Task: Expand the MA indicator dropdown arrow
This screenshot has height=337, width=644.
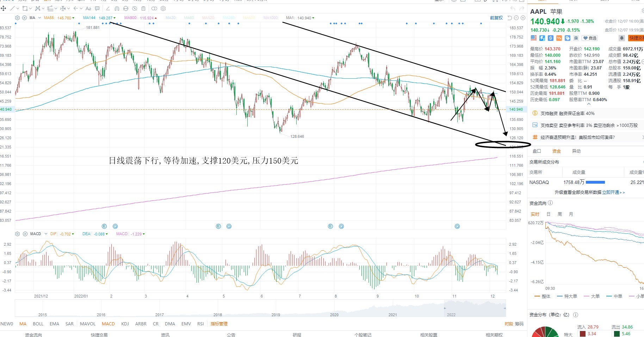Action: [x=39, y=18]
